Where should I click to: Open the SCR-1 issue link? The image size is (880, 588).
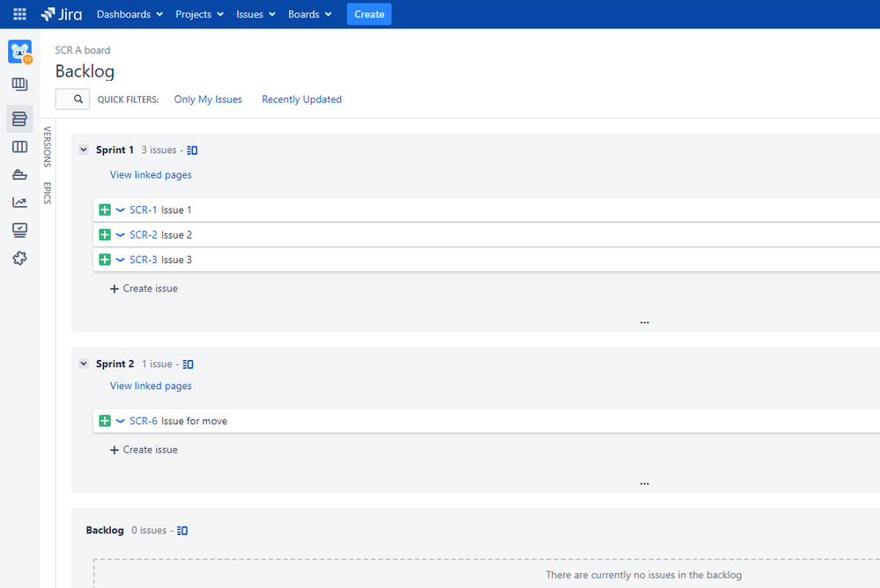click(143, 209)
